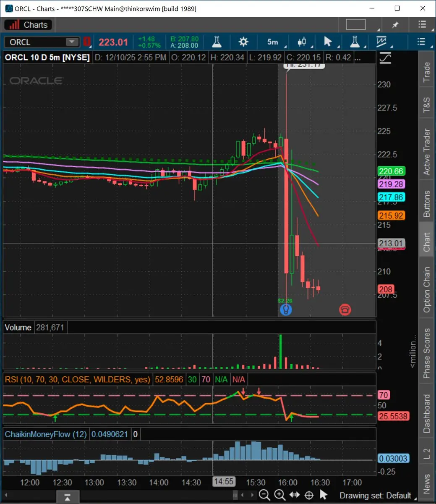Screen dimensions: 436x504
Task: Click the Volume study label
Action: (x=18, y=327)
